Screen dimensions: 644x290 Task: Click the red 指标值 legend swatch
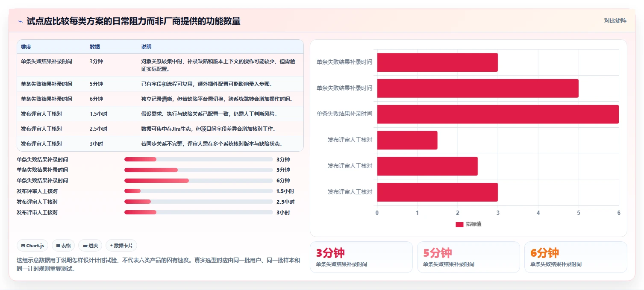click(459, 225)
